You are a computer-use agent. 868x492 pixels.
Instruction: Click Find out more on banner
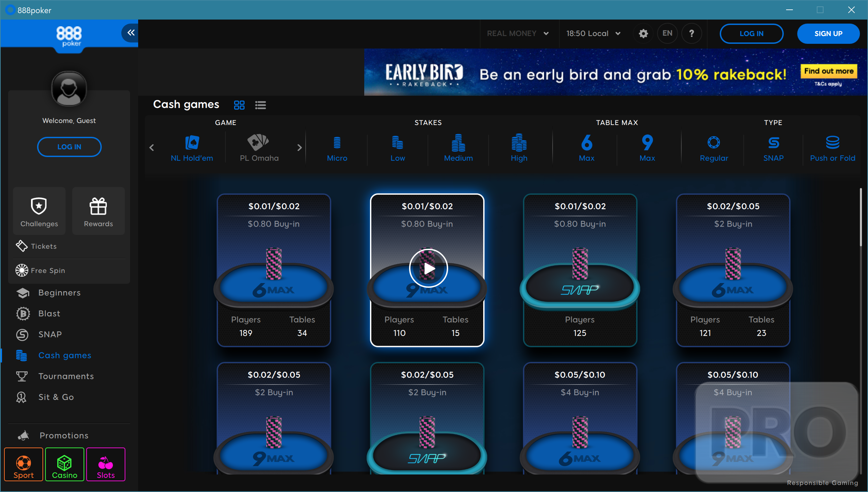pyautogui.click(x=829, y=71)
